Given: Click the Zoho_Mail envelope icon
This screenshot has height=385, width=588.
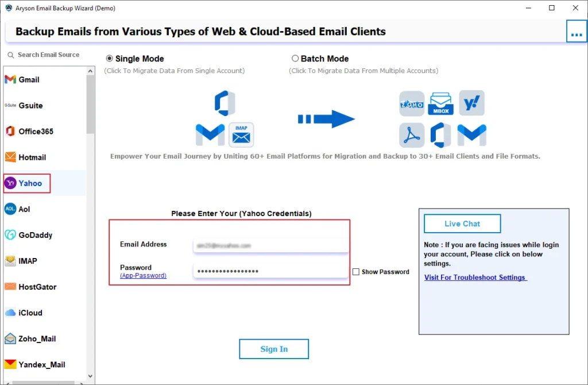Looking at the screenshot, I should pyautogui.click(x=10, y=338).
